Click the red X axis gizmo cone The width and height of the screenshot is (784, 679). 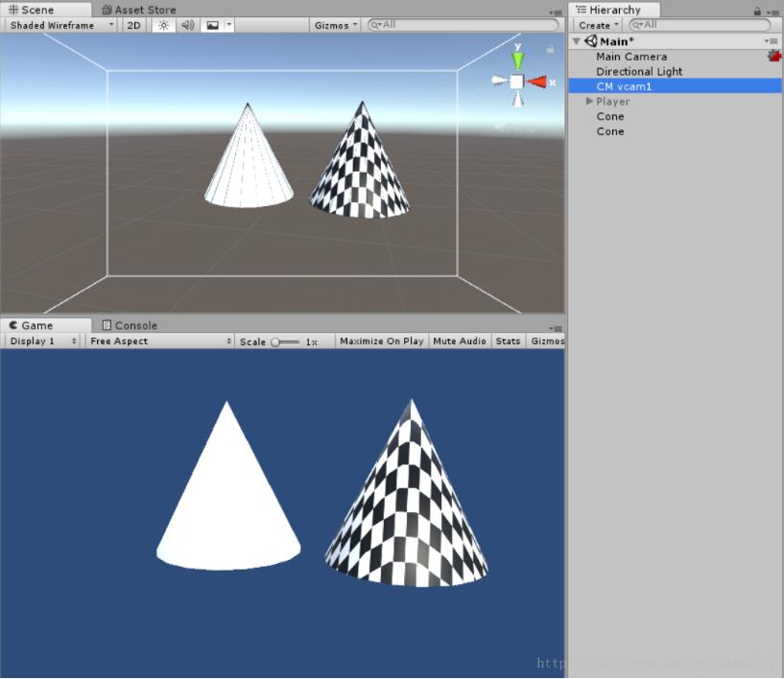click(x=537, y=82)
